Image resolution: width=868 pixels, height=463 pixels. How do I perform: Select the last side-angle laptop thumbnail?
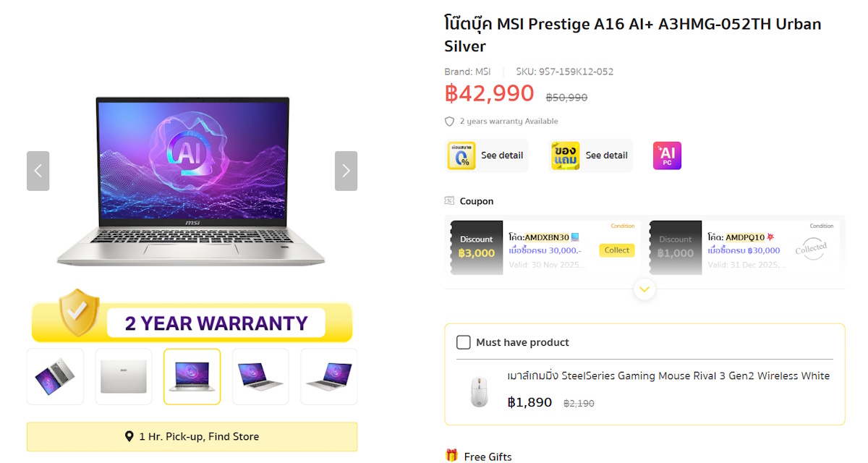tap(328, 376)
